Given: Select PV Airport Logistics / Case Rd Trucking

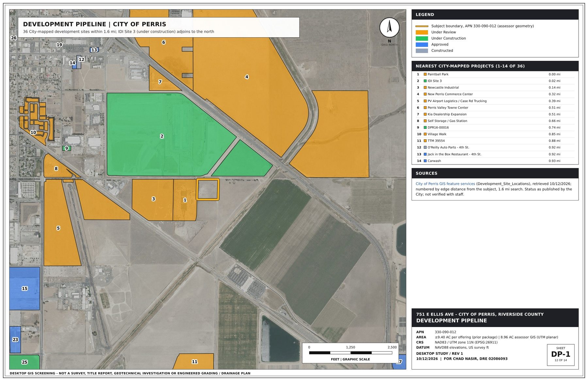Looking at the screenshot, I should click(457, 101).
